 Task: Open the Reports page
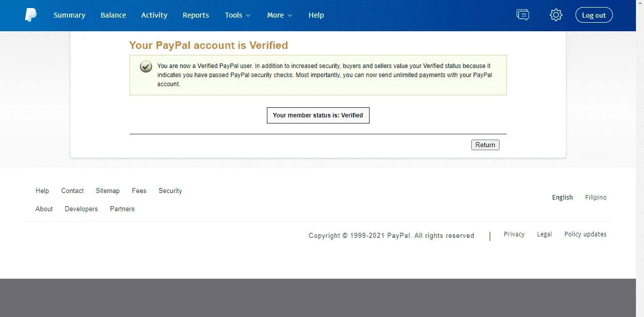click(x=196, y=15)
